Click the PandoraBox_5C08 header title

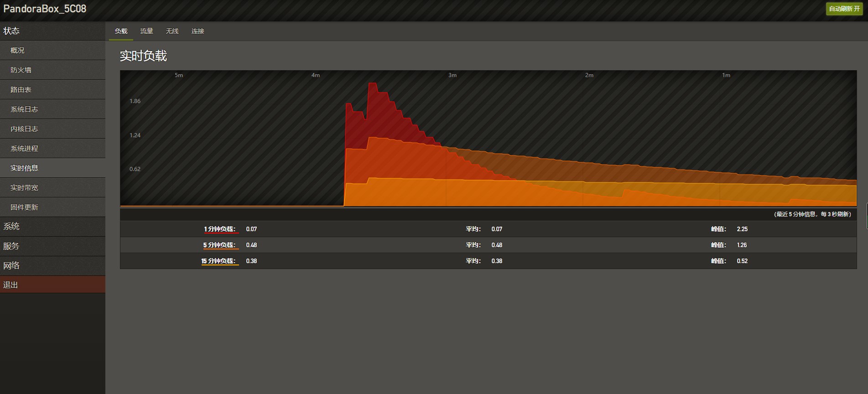click(45, 9)
